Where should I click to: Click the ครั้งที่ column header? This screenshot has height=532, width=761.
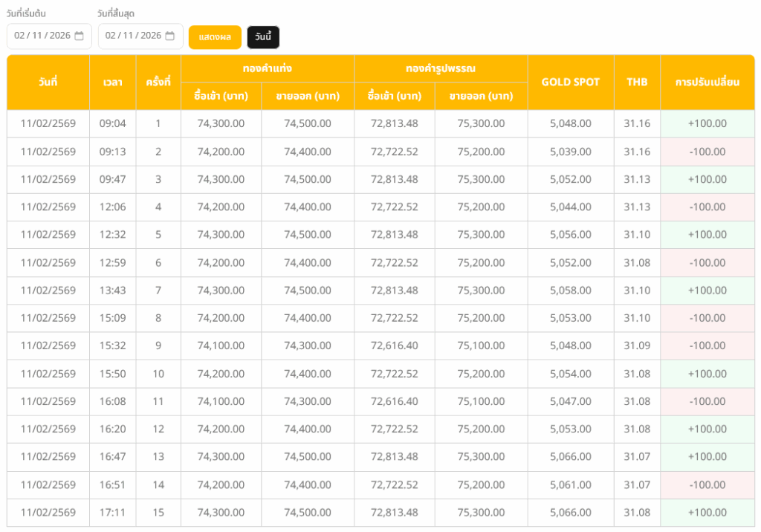click(158, 82)
